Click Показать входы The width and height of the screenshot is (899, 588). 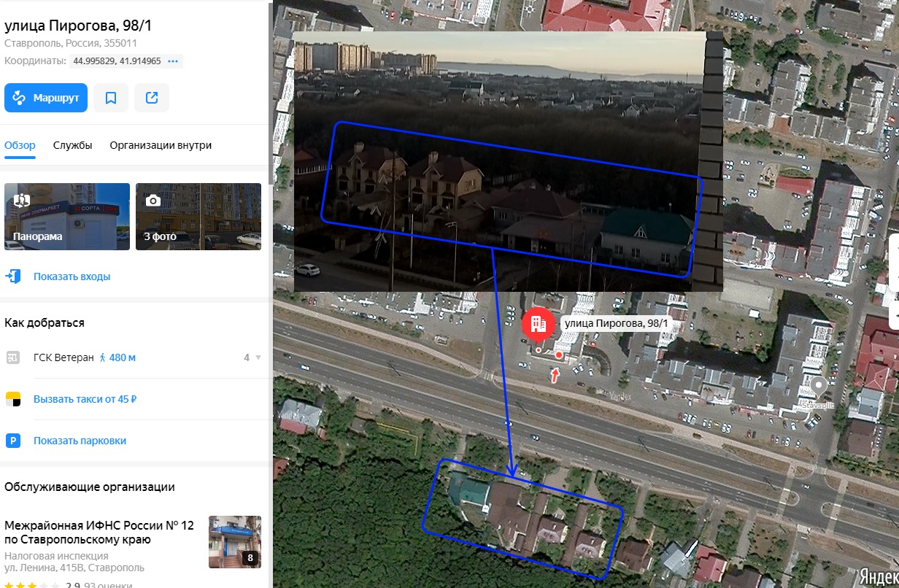click(x=72, y=276)
